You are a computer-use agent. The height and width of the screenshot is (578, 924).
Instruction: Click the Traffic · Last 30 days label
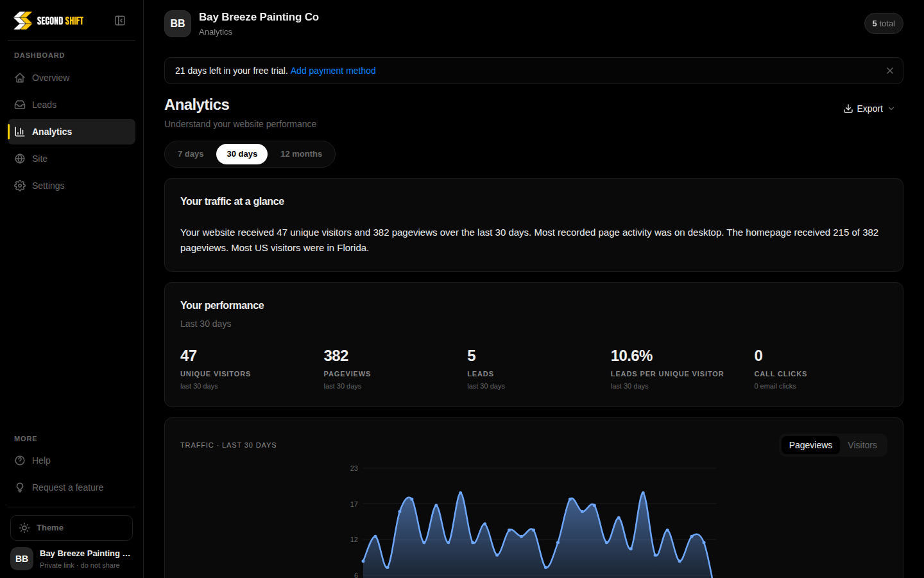click(x=228, y=445)
